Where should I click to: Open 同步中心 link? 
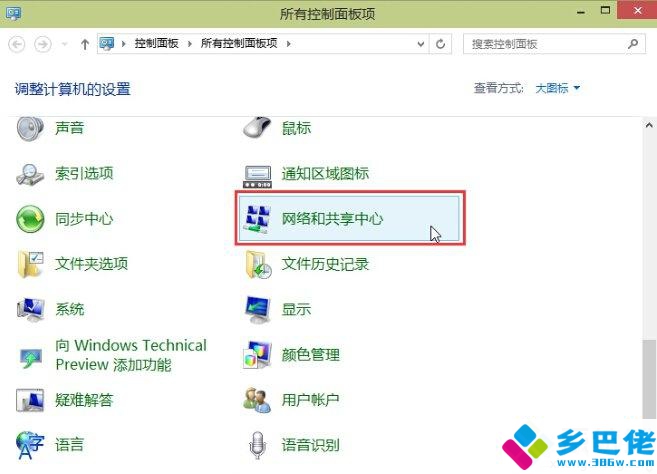tap(84, 218)
